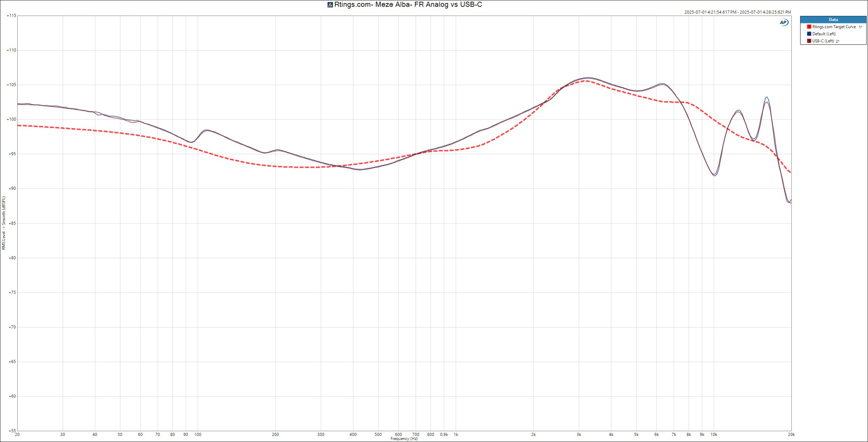Click the 100 Hz tick label
The width and height of the screenshot is (868, 442).
[198, 435]
